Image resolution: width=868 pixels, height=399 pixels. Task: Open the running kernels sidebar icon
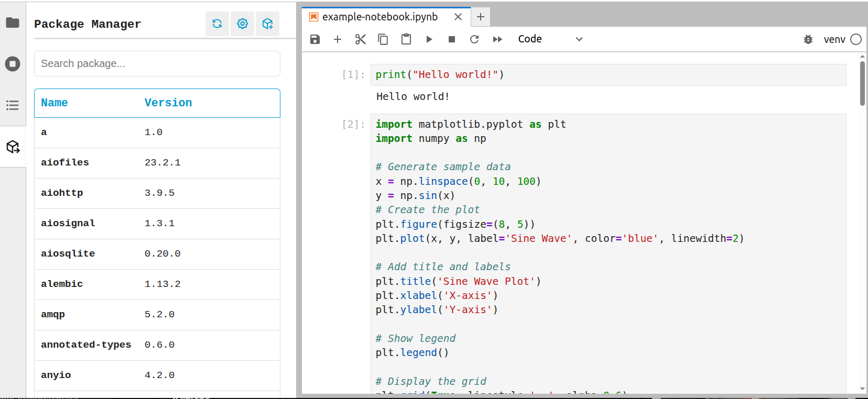[x=13, y=64]
